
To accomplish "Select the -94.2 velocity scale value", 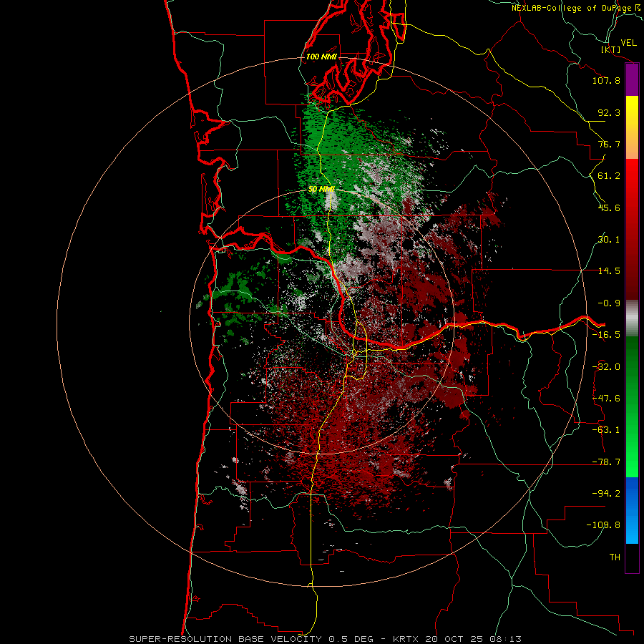I will [x=606, y=494].
